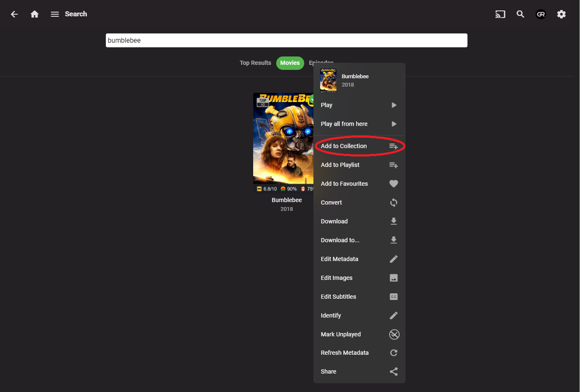Choose Identify in the context menu
580x392 pixels.
pos(359,315)
